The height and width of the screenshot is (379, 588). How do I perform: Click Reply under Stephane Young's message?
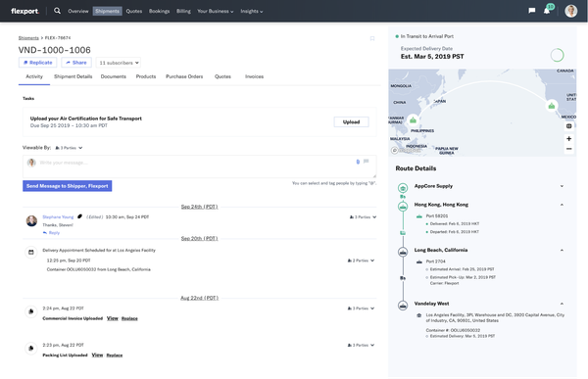tap(51, 233)
